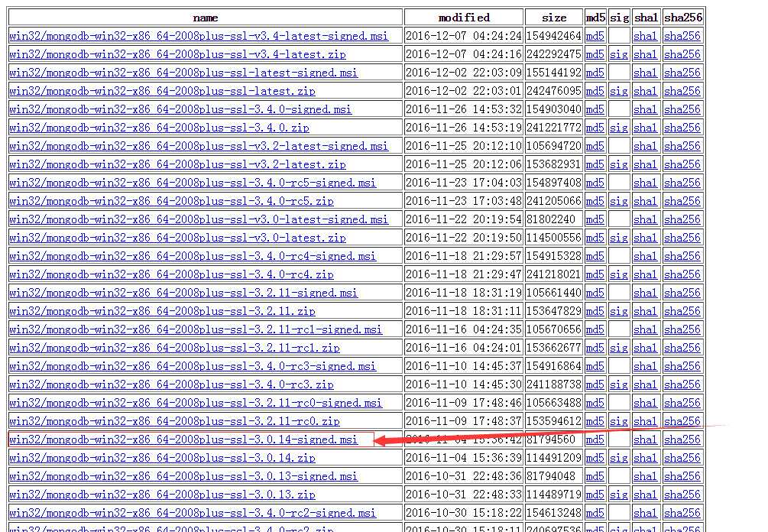768x532 pixels.
Task: Download the ssl-3.2.11.zip file
Action: (x=162, y=312)
